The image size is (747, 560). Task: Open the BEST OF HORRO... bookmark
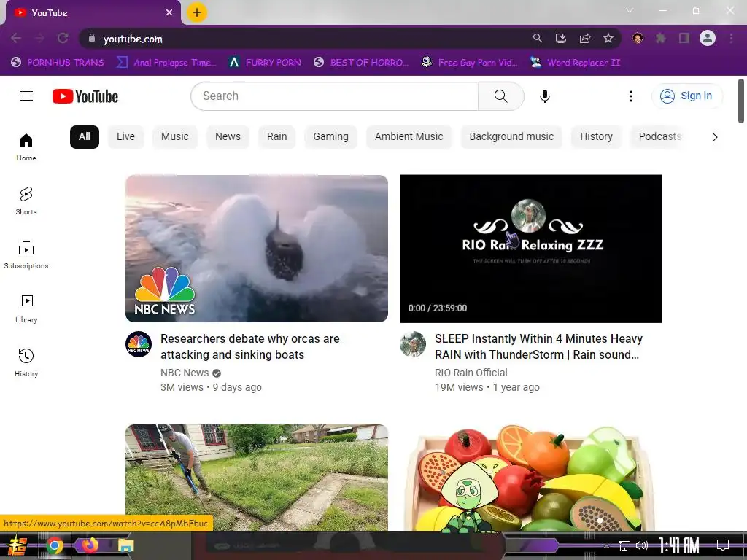(361, 63)
